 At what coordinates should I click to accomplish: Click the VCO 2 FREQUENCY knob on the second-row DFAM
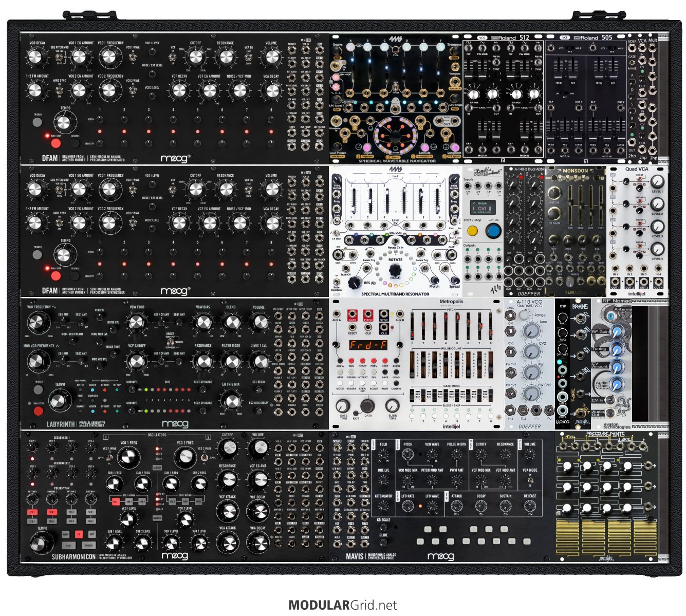[109, 222]
